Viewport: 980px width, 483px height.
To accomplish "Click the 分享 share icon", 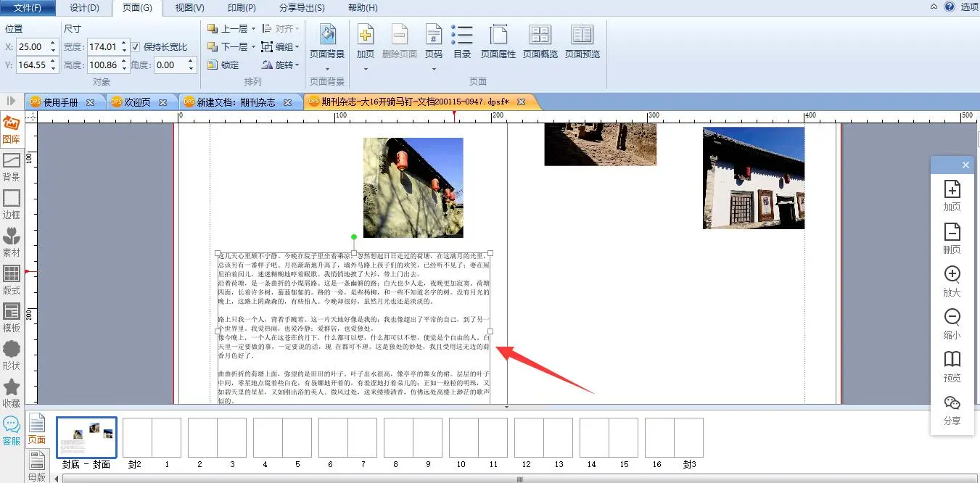I will (x=952, y=408).
